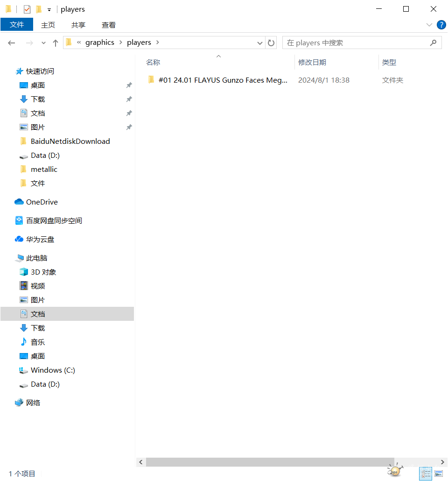448x481 pixels.
Task: Open 华为云盘 in the sidebar
Action: tap(40, 240)
